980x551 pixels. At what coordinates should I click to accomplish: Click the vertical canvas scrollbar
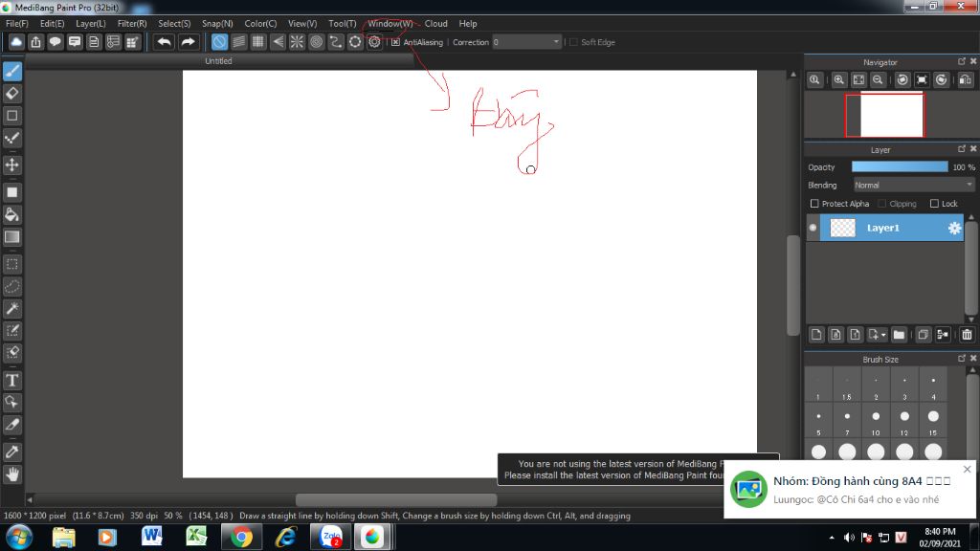point(793,284)
